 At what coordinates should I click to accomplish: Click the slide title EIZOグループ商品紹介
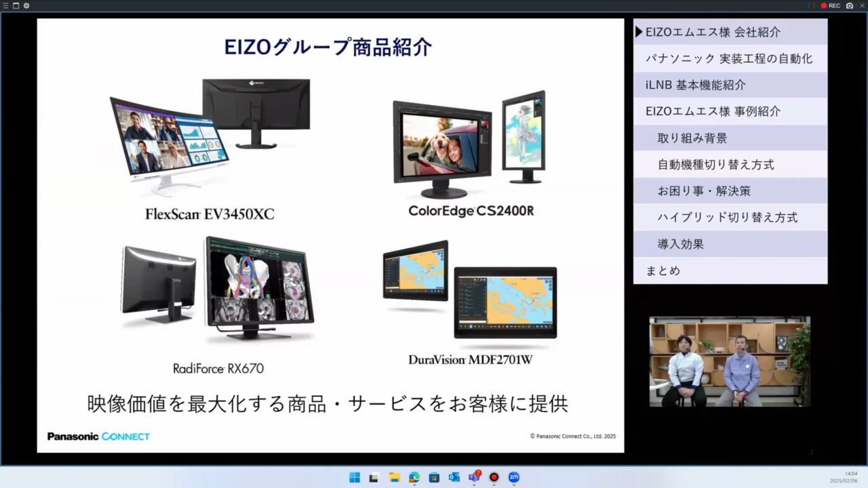[328, 47]
